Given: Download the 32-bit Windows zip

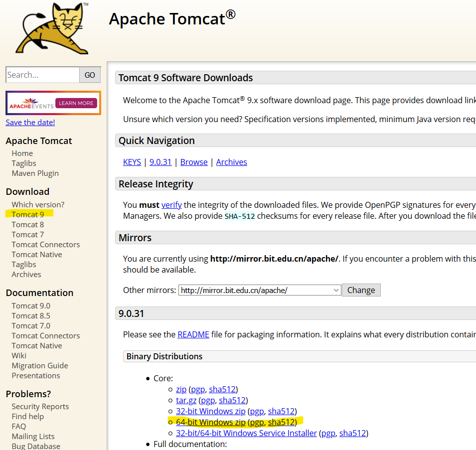Looking at the screenshot, I should [x=211, y=411].
